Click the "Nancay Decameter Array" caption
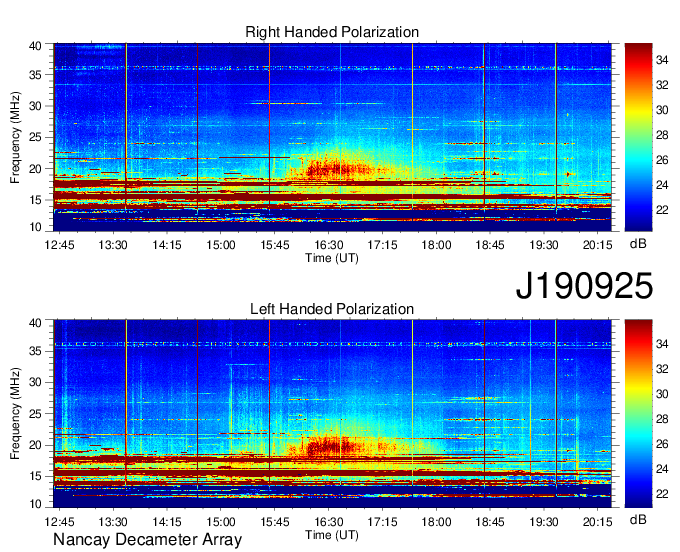The image size is (680, 552). point(147,539)
